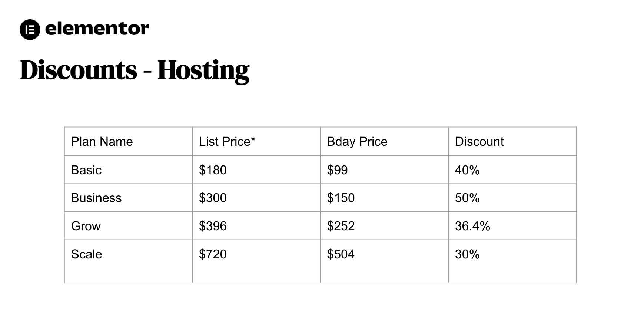Select the Discounts - Hosting heading
Screen dimensions: 644x333
(135, 70)
